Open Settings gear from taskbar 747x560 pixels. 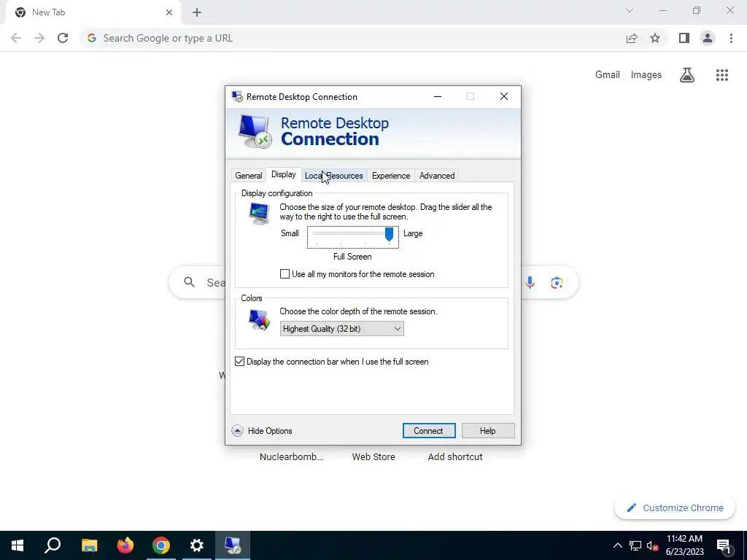[197, 545]
